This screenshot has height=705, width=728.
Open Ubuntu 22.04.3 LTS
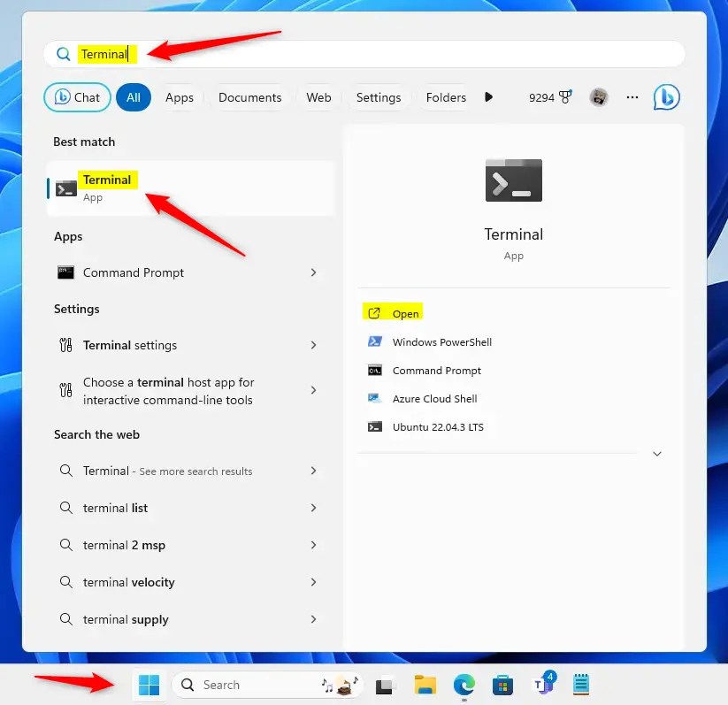439,426
